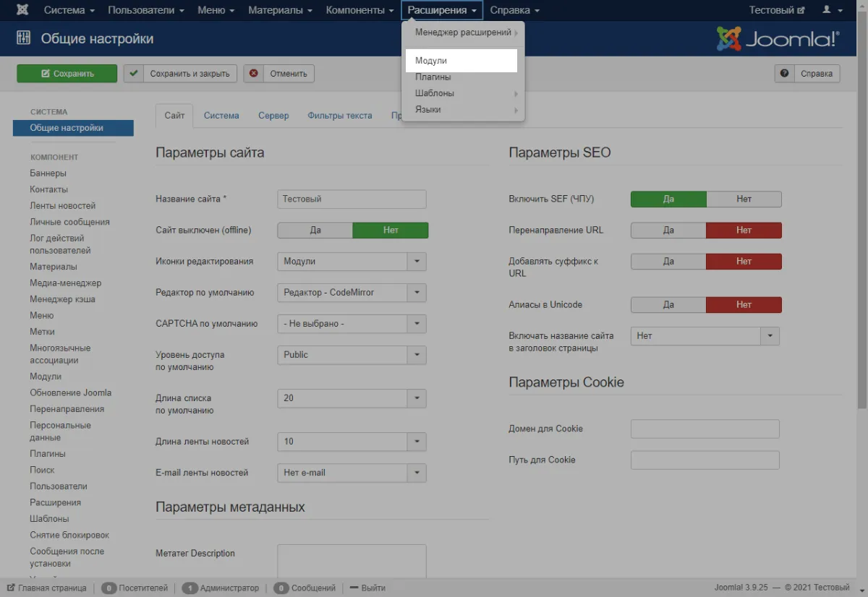Click the Путь для Cookie field
This screenshot has height=597, width=868.
point(705,460)
